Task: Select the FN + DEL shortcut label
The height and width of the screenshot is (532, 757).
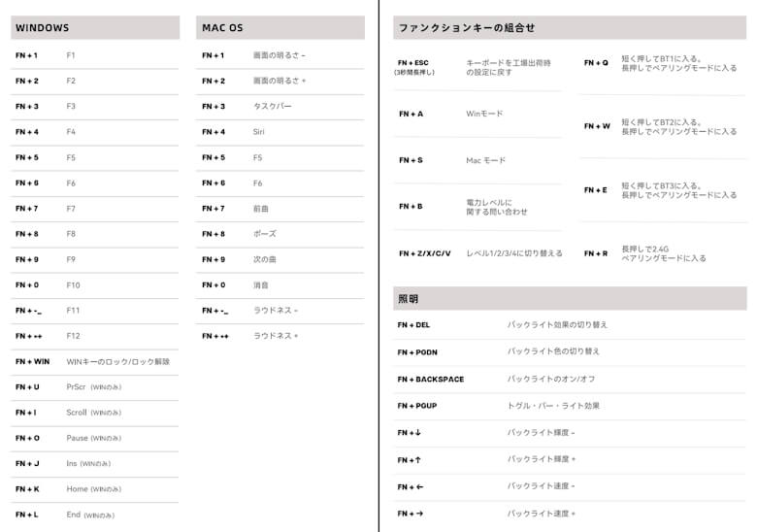Action: 413,325
